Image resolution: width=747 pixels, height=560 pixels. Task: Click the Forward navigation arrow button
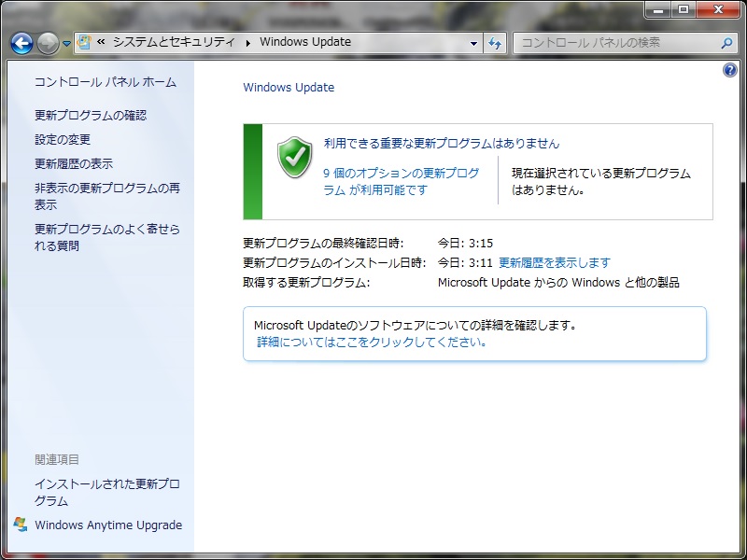pos(48,43)
